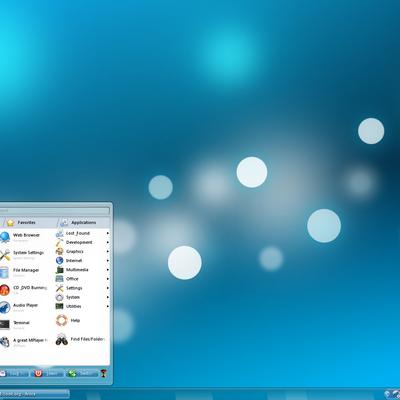
Task: Expand the Graphics submenu arrow
Action: (108, 251)
